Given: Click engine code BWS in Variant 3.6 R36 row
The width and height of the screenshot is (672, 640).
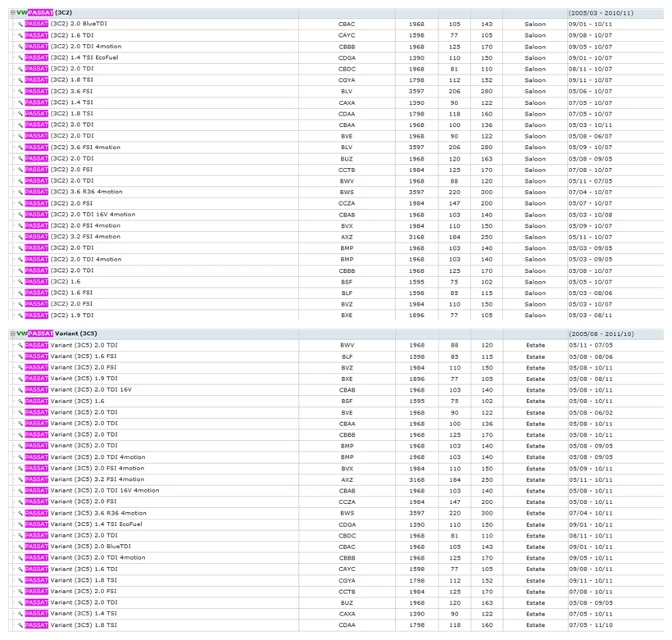Looking at the screenshot, I should 347,513.
